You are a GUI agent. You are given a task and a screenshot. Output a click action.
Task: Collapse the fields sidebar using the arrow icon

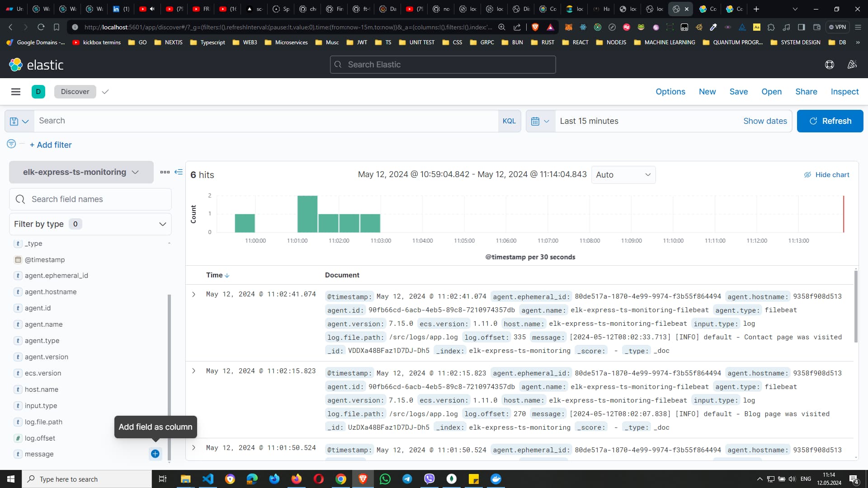[179, 172]
